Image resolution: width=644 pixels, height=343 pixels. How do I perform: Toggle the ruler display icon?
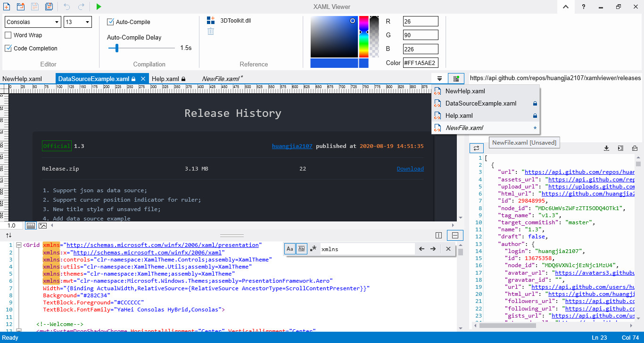click(31, 226)
